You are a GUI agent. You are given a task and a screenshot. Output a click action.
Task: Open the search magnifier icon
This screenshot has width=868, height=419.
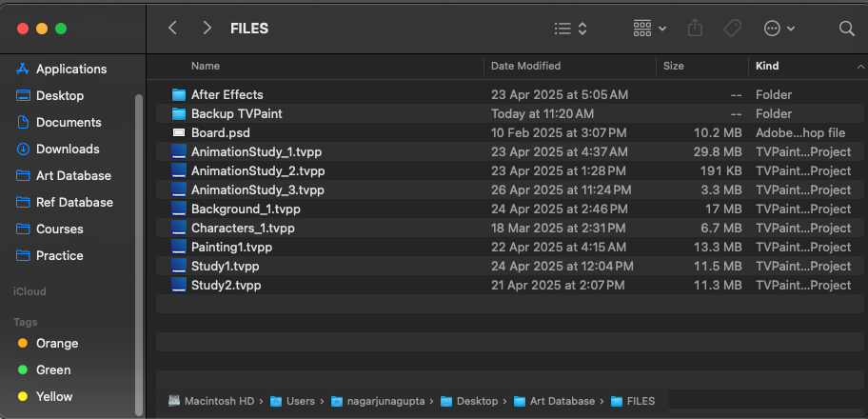point(846,29)
